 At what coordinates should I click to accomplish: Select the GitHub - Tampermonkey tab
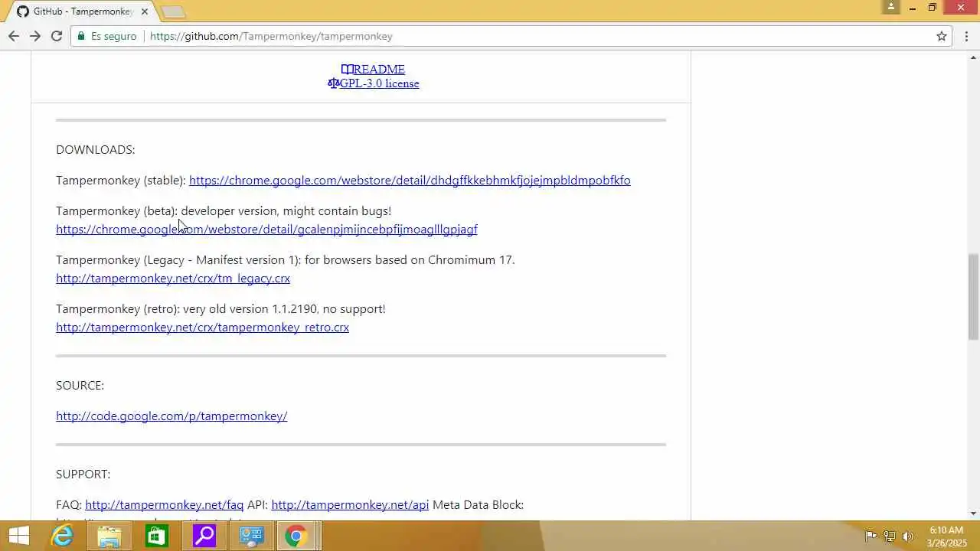pyautogui.click(x=83, y=11)
